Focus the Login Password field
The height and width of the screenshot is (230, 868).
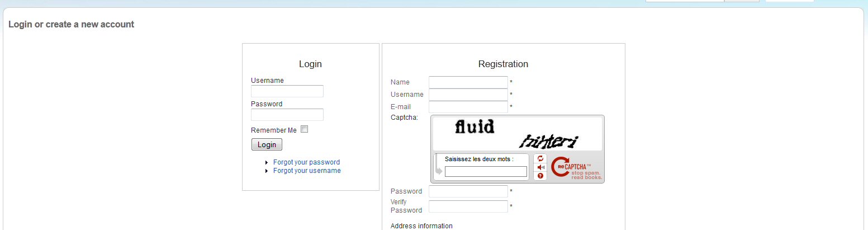[287, 115]
